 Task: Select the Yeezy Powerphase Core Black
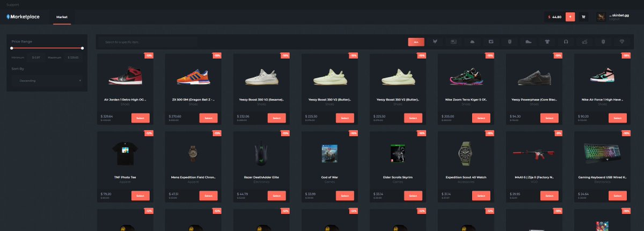click(550, 118)
